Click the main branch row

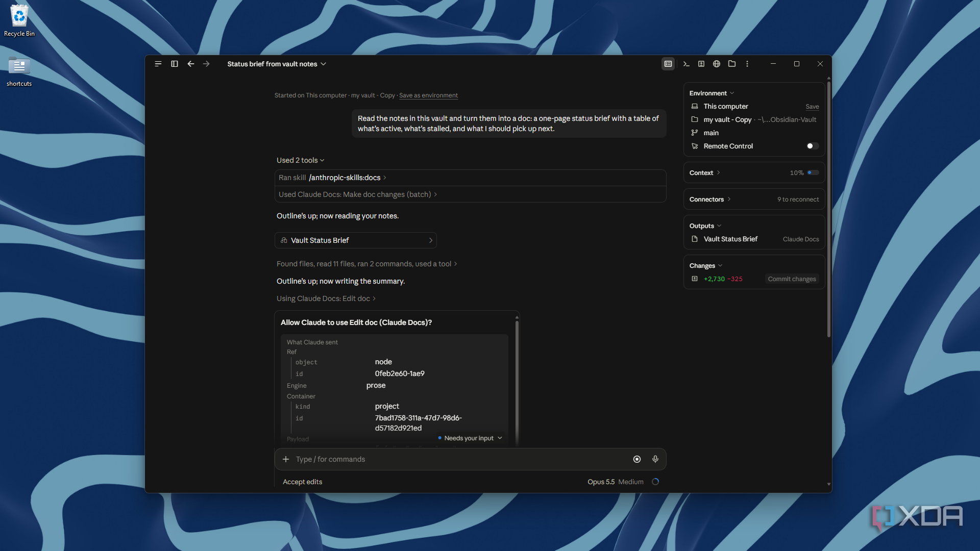tap(754, 133)
